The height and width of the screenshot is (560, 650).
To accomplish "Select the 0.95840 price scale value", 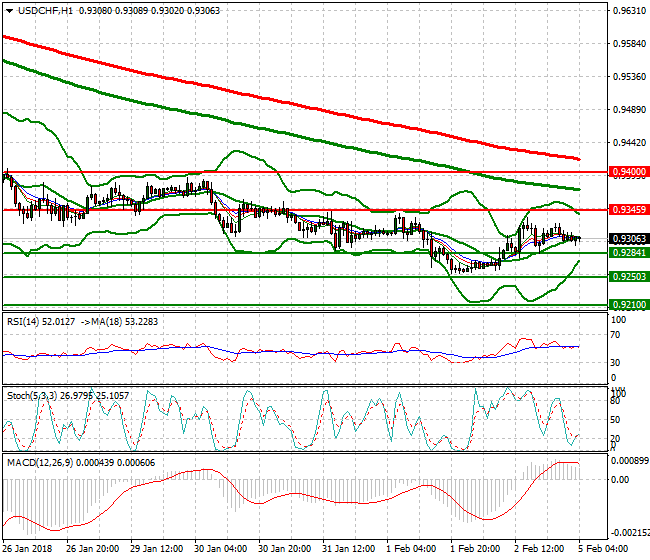I will [x=630, y=44].
